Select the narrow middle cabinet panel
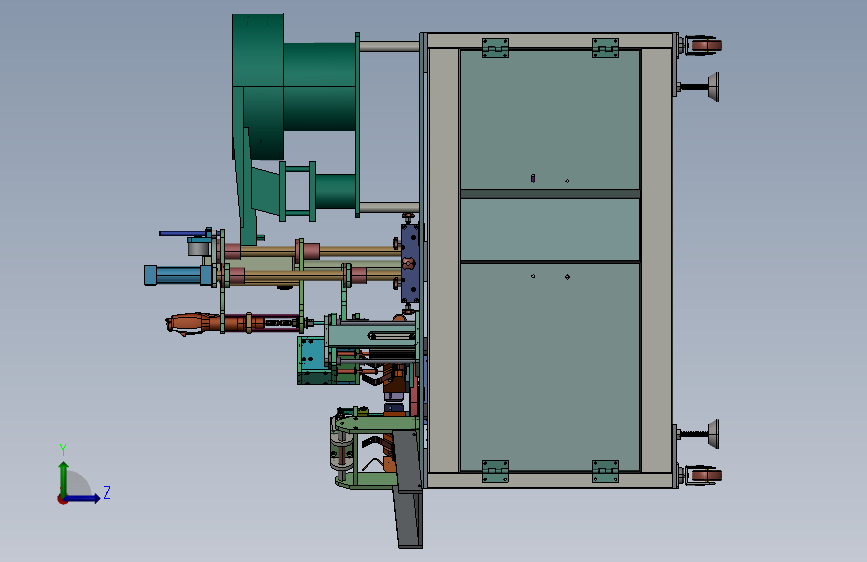867x562 pixels. click(x=550, y=229)
